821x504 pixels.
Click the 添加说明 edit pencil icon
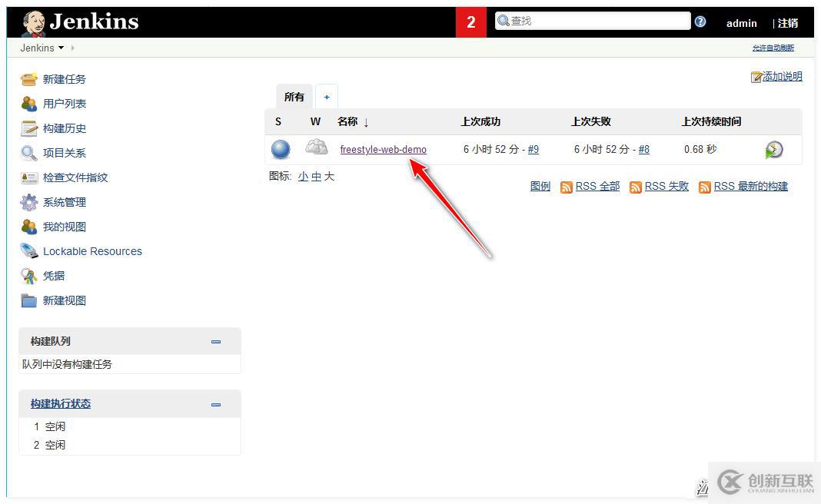click(x=756, y=77)
